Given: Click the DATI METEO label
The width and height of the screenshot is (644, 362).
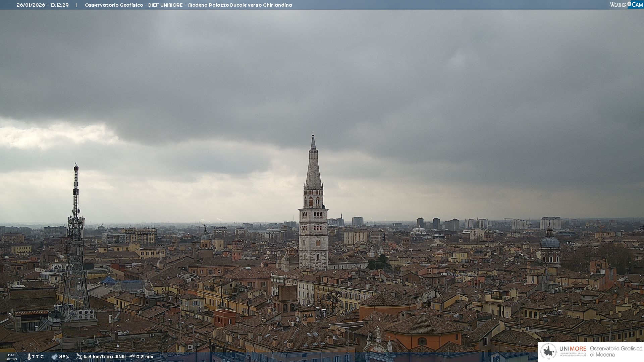Looking at the screenshot, I should [12, 357].
